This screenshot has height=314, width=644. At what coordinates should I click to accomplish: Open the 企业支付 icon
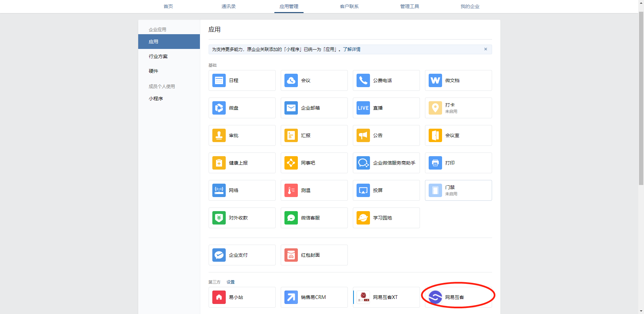coord(219,255)
